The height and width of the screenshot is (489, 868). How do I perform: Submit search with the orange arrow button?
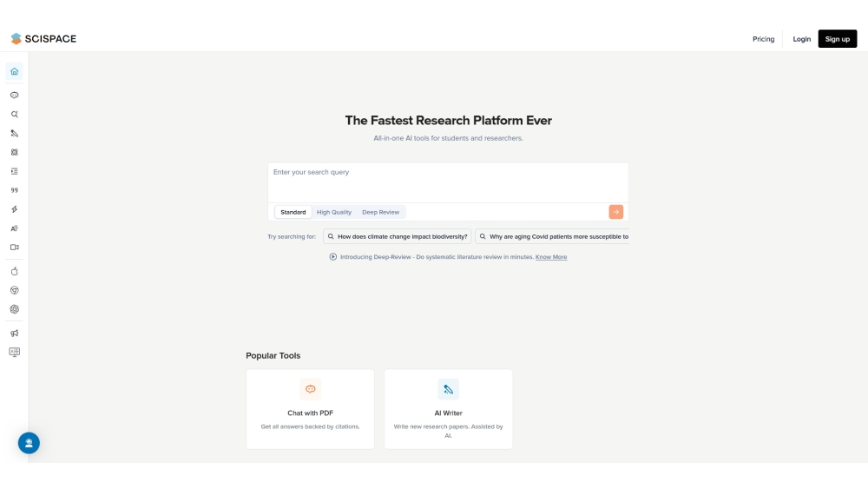coord(615,212)
